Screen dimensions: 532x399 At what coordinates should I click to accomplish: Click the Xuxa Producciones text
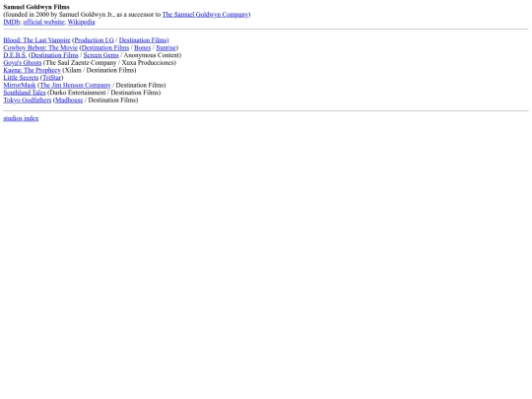[x=148, y=63]
